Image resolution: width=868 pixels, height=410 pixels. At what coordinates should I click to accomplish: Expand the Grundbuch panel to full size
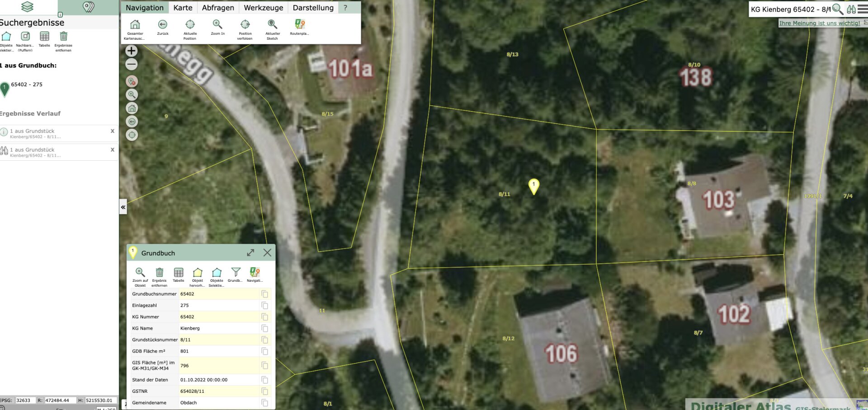click(250, 253)
